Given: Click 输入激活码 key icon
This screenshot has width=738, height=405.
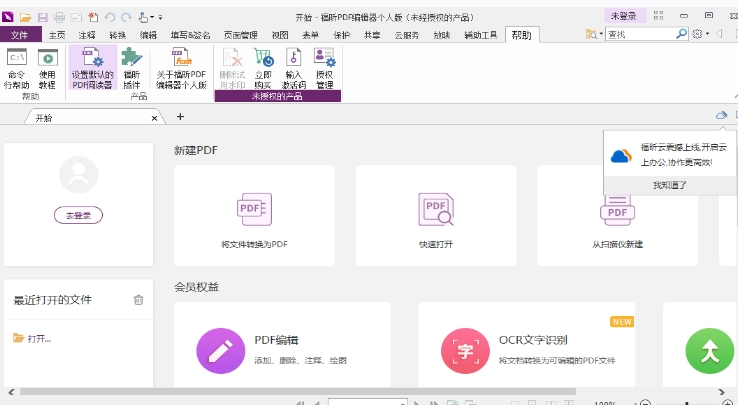Looking at the screenshot, I should click(294, 69).
